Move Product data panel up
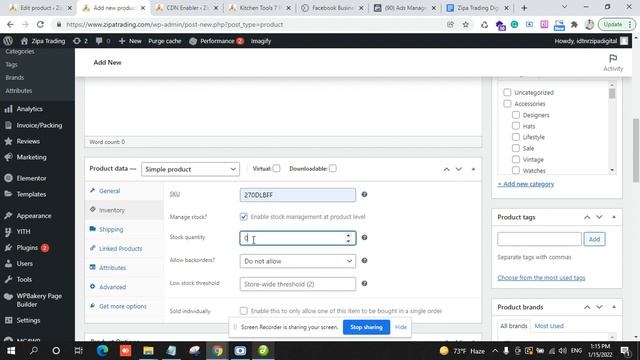Screen dimensions: 640x360 [446, 169]
